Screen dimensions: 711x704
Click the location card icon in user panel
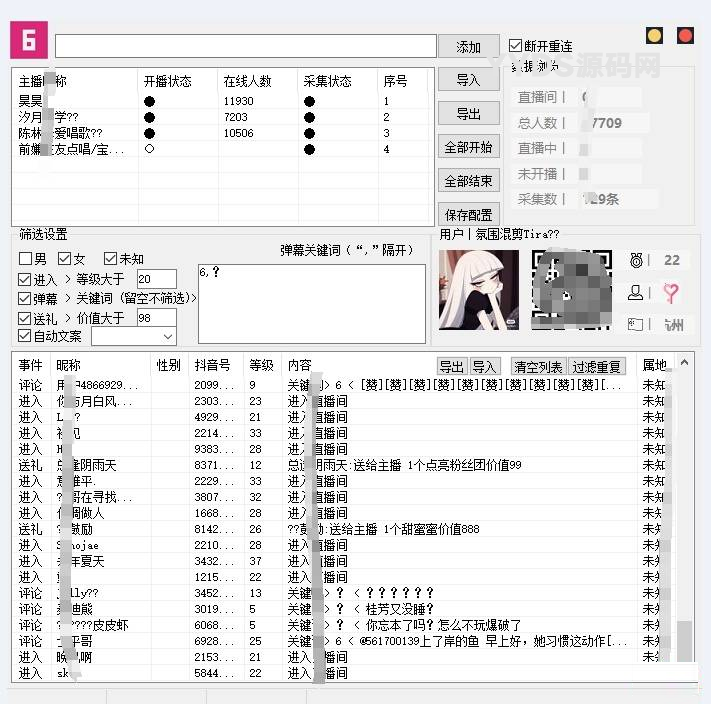(x=636, y=324)
